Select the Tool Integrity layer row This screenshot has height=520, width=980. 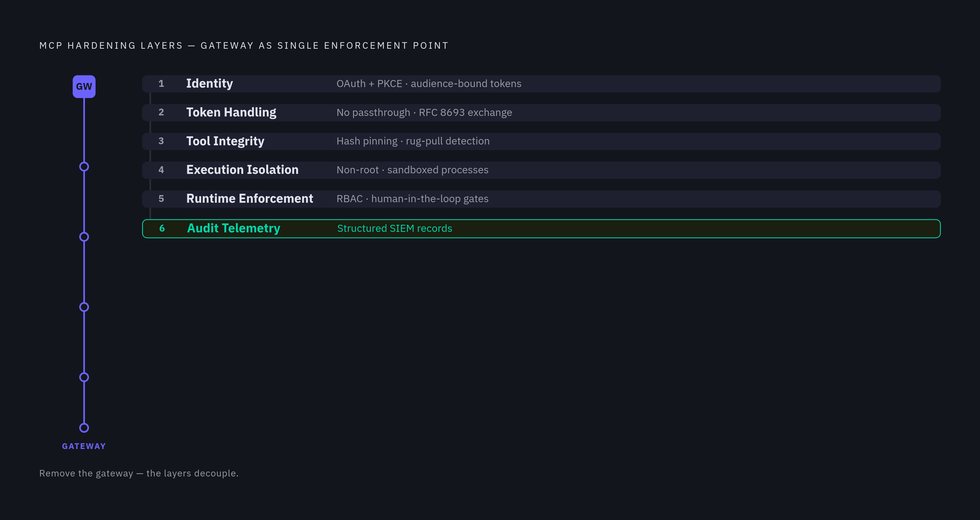541,141
